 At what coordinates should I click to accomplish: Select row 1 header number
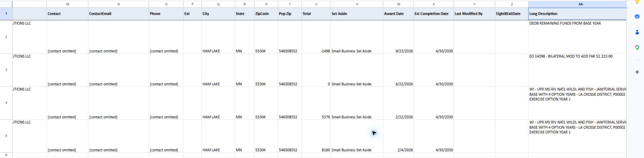[6, 13]
